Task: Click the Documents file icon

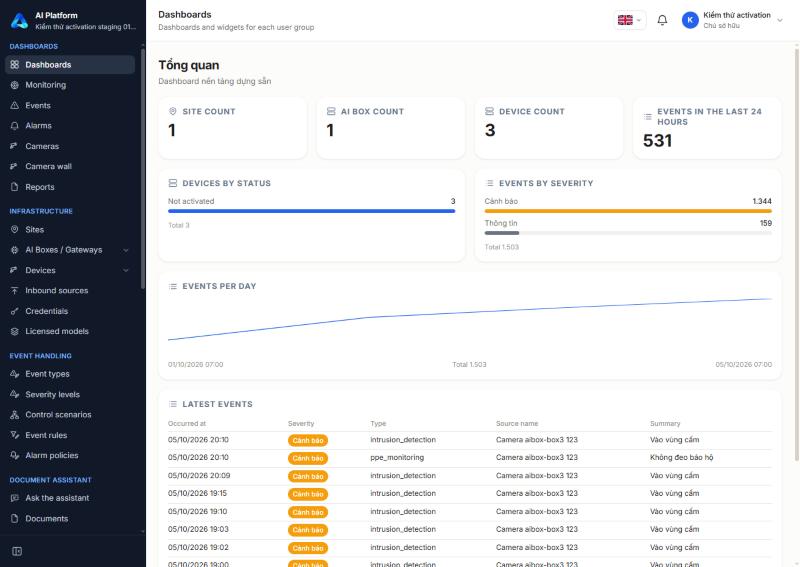Action: tap(15, 519)
